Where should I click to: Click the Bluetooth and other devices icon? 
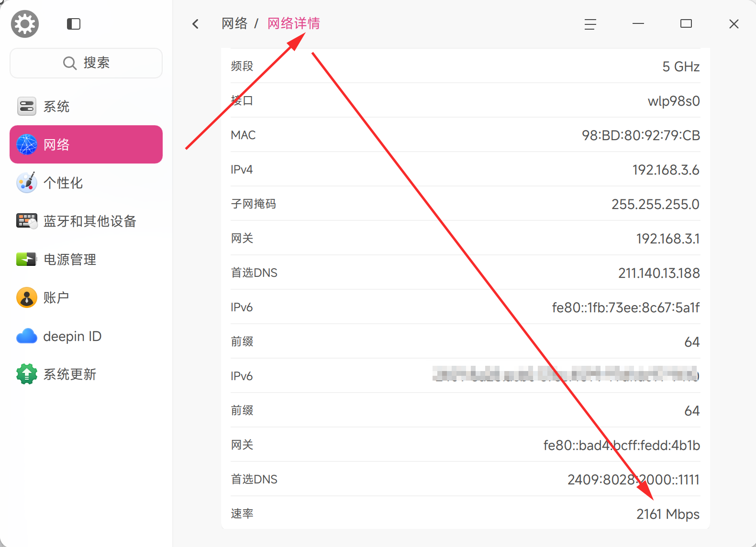27,221
